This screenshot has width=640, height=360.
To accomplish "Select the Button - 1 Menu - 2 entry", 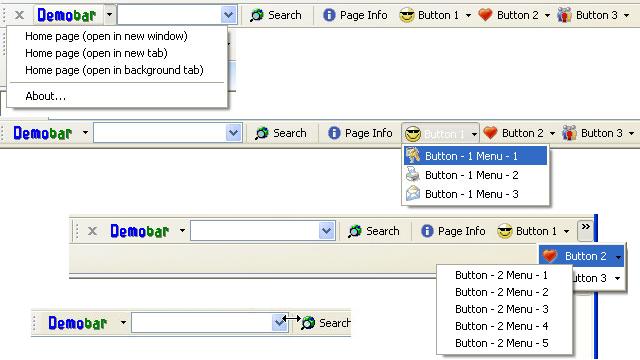I will [475, 175].
